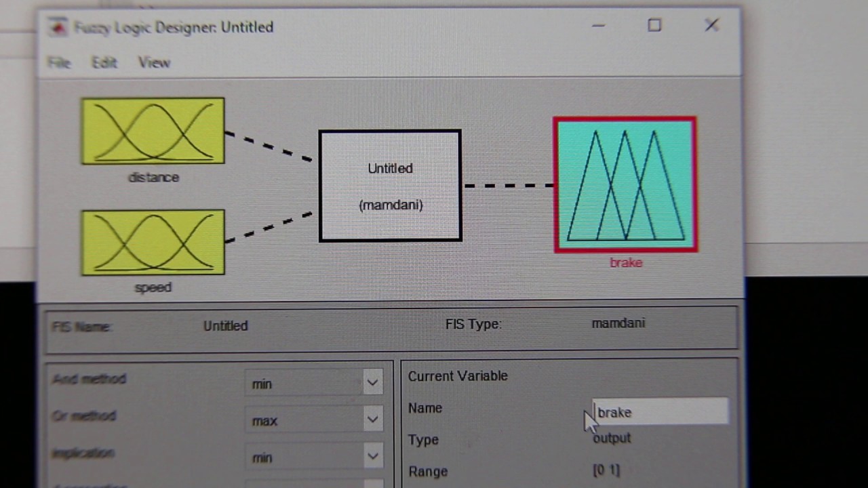Click the [0 1] Range value
The width and height of the screenshot is (868, 488).
point(606,470)
